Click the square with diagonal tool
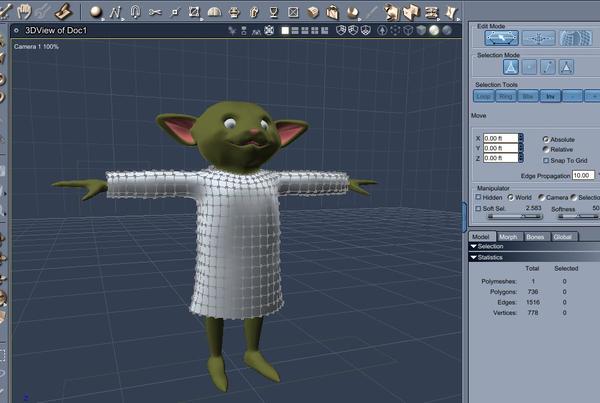The height and width of the screenshot is (403, 600). tap(194, 12)
